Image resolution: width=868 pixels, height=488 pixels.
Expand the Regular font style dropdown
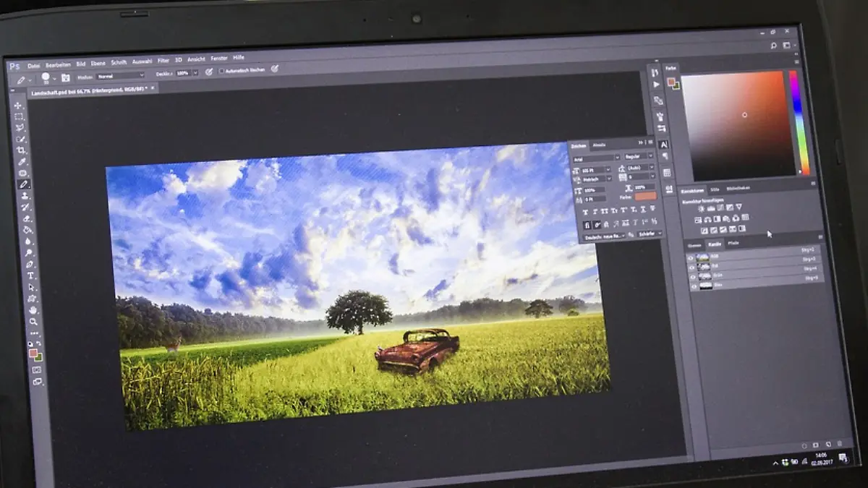(639, 156)
